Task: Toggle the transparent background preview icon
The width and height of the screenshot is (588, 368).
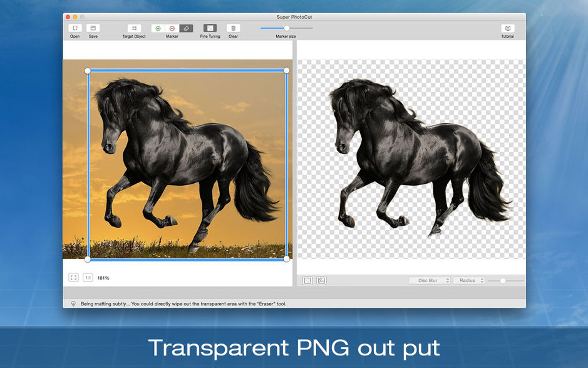Action: tap(306, 280)
